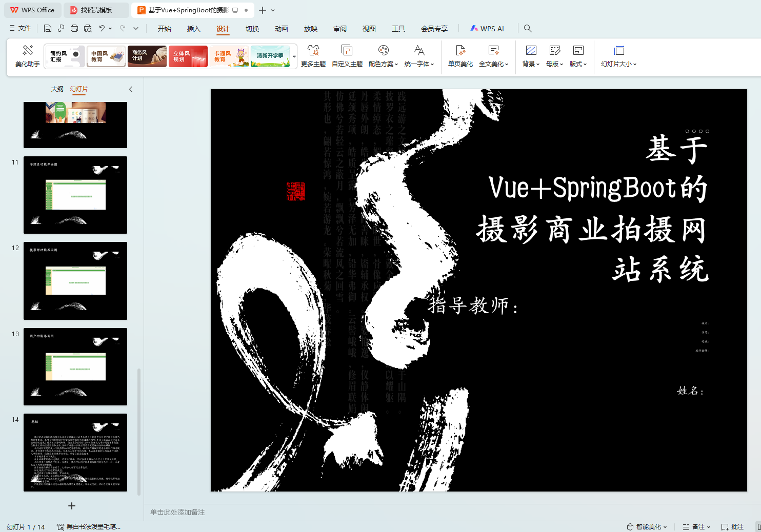Switch to 大纲 outline view
The image size is (761, 532).
57,89
